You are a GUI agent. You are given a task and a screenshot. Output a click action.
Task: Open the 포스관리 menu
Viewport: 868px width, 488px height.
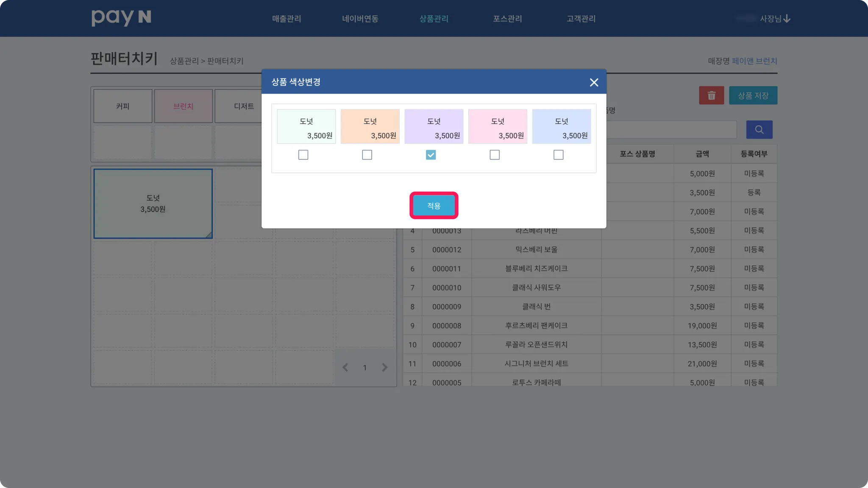click(507, 19)
